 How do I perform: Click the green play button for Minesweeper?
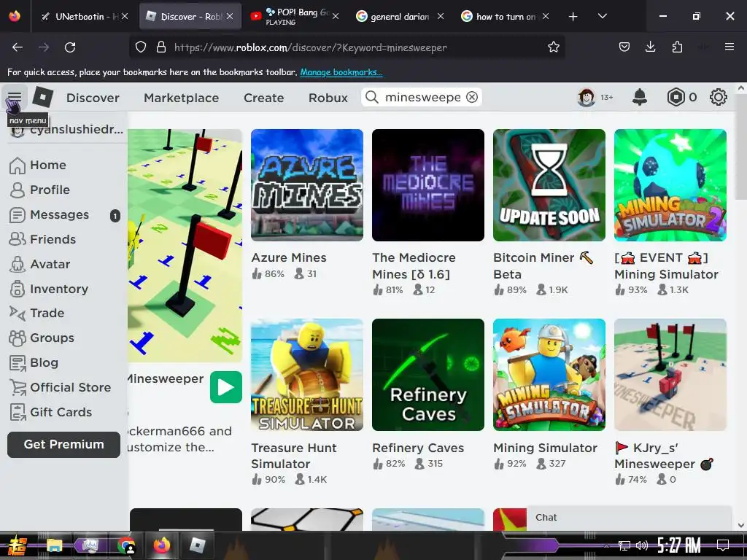(x=226, y=387)
